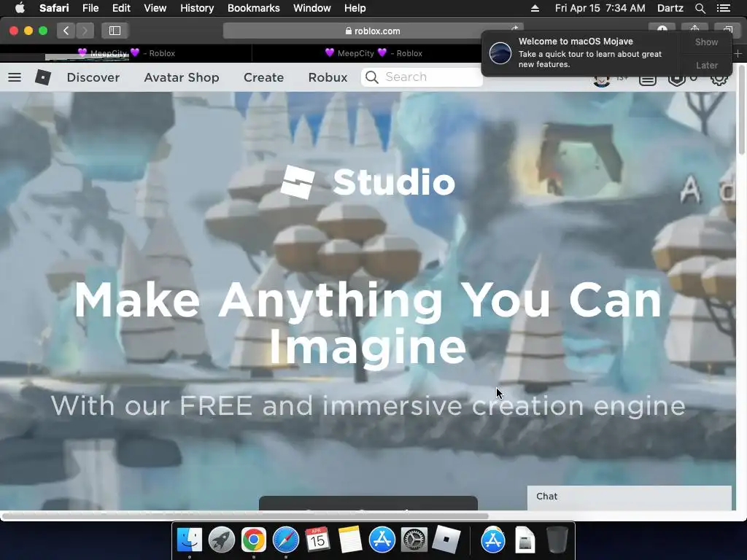Open Roblox notifications icon
747x560 pixels.
tap(648, 80)
